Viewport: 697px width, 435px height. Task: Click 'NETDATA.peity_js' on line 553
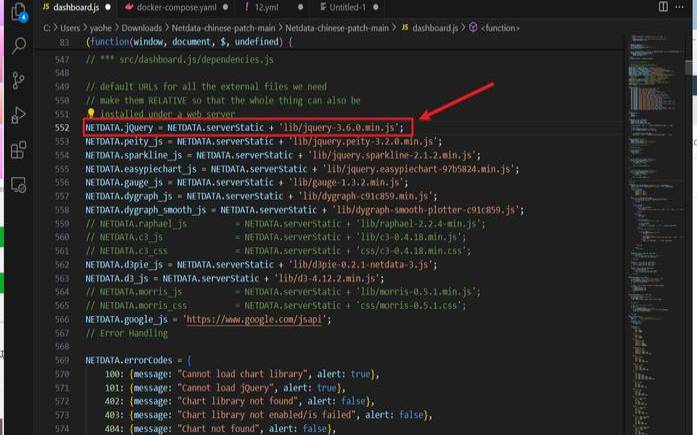pyautogui.click(x=124, y=142)
